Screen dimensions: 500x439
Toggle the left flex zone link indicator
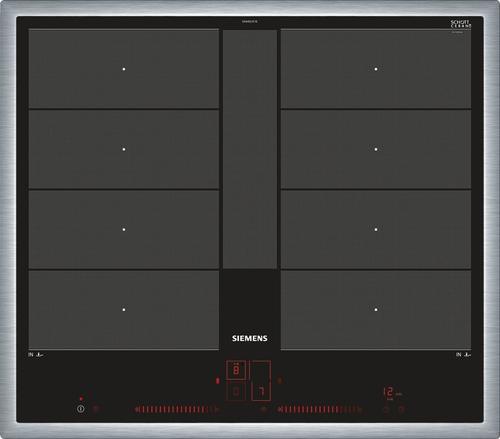(218, 380)
